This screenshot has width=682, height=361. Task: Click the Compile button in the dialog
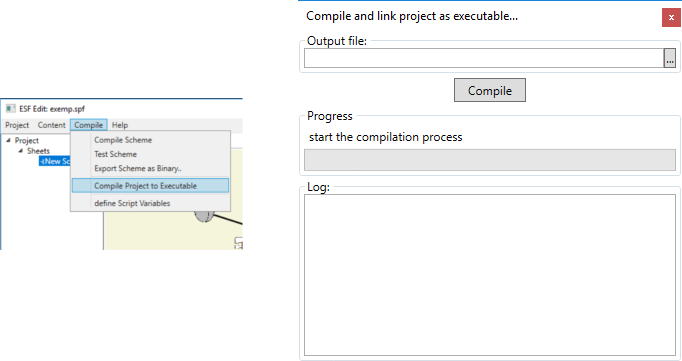tap(490, 90)
